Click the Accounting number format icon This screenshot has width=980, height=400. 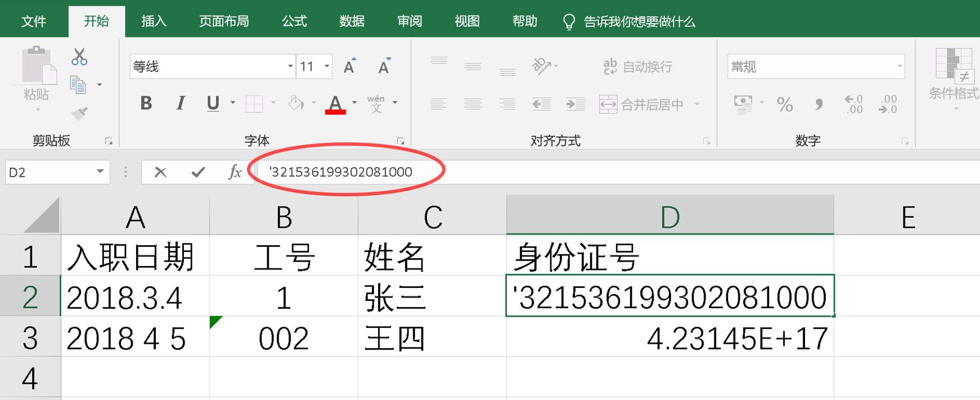click(x=743, y=104)
